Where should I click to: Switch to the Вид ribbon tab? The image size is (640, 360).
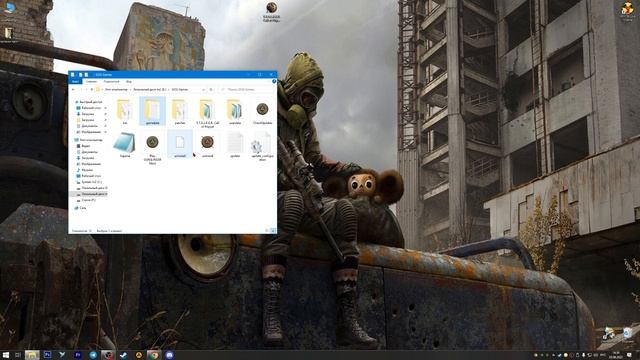(129, 82)
